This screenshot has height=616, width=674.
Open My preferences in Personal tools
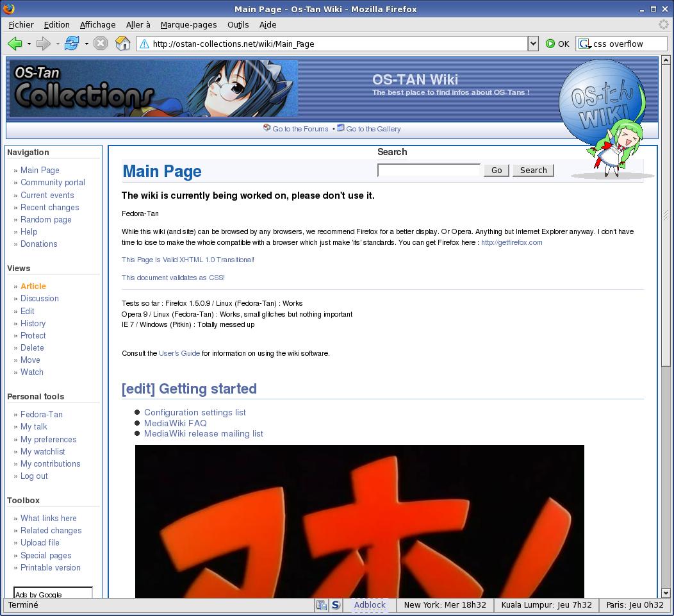pyautogui.click(x=49, y=439)
